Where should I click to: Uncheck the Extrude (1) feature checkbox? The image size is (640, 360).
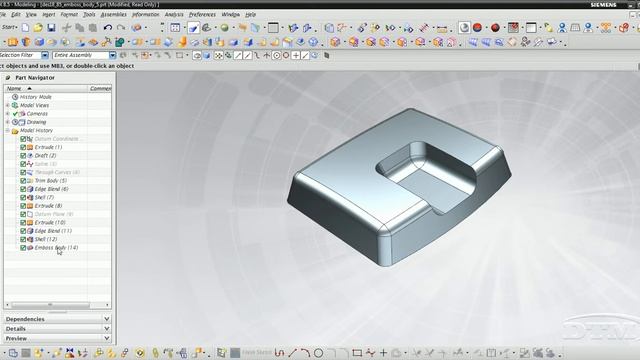pos(23,147)
